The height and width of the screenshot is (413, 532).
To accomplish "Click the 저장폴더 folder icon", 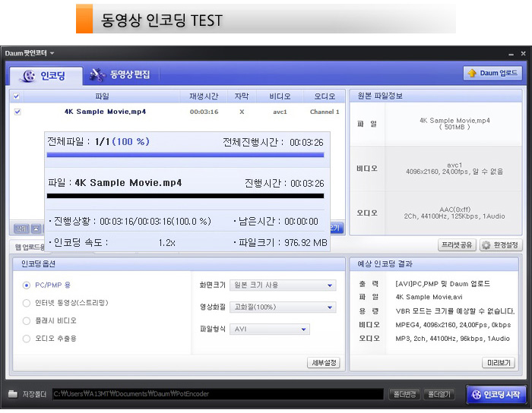I will (13, 394).
